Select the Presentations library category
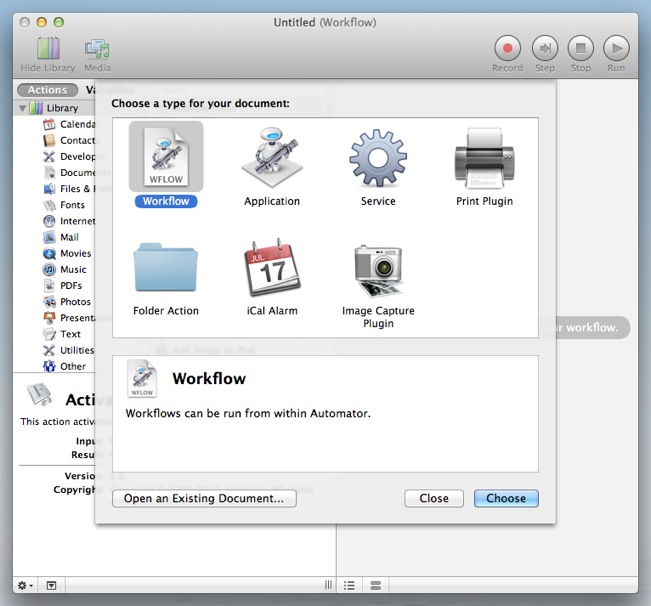 click(69, 318)
